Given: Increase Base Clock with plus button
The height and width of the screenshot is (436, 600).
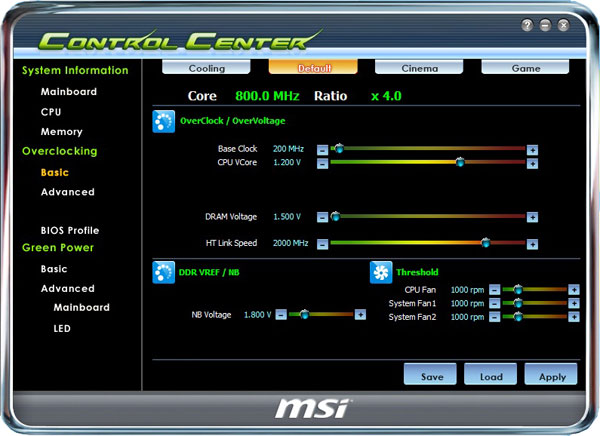Looking at the screenshot, I should 532,150.
